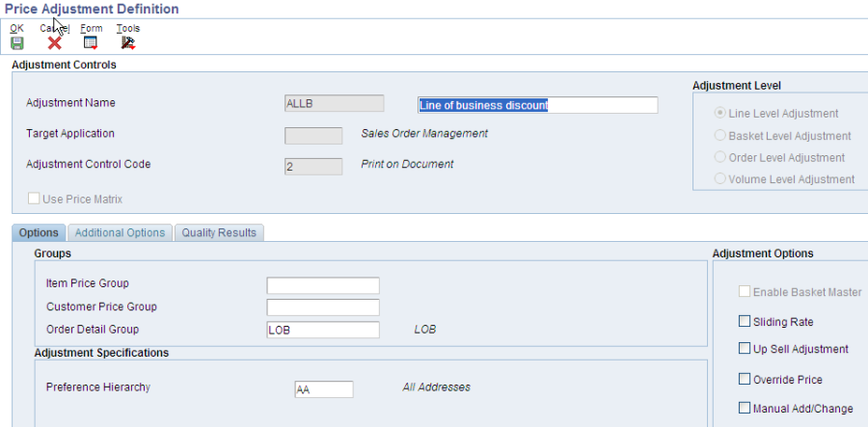Click the Order Detail Group field with LOB
The height and width of the screenshot is (427, 868).
click(323, 330)
